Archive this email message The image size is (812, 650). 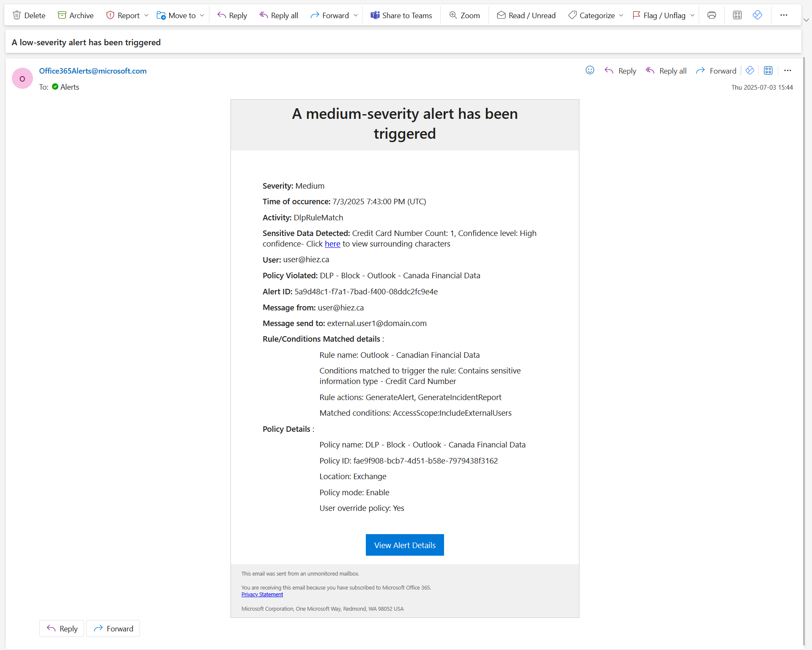pos(76,15)
